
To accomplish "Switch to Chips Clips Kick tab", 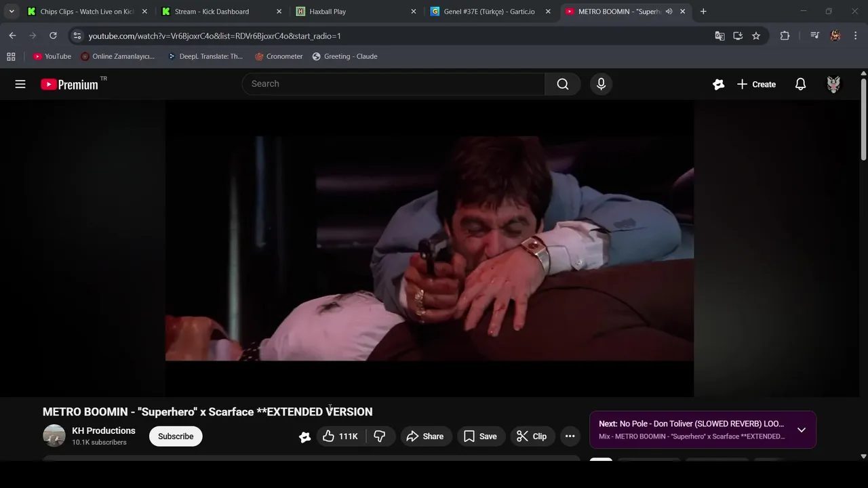I will (87, 12).
